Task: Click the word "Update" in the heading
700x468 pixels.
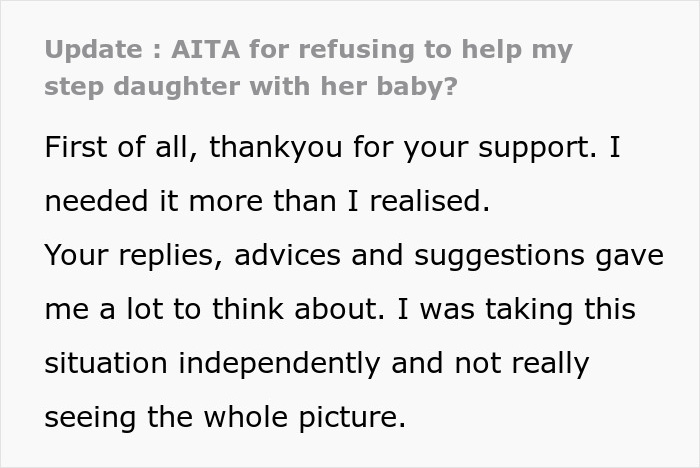Action: (x=93, y=50)
